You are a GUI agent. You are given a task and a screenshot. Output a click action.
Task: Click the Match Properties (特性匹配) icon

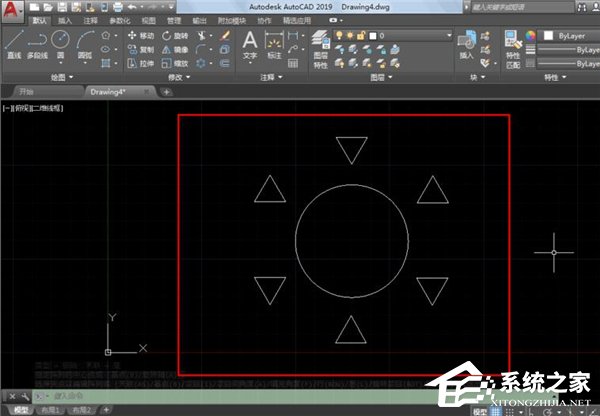[x=512, y=46]
